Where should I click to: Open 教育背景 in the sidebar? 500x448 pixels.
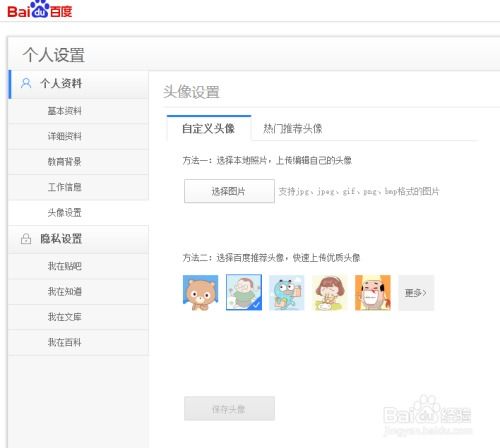click(x=79, y=162)
